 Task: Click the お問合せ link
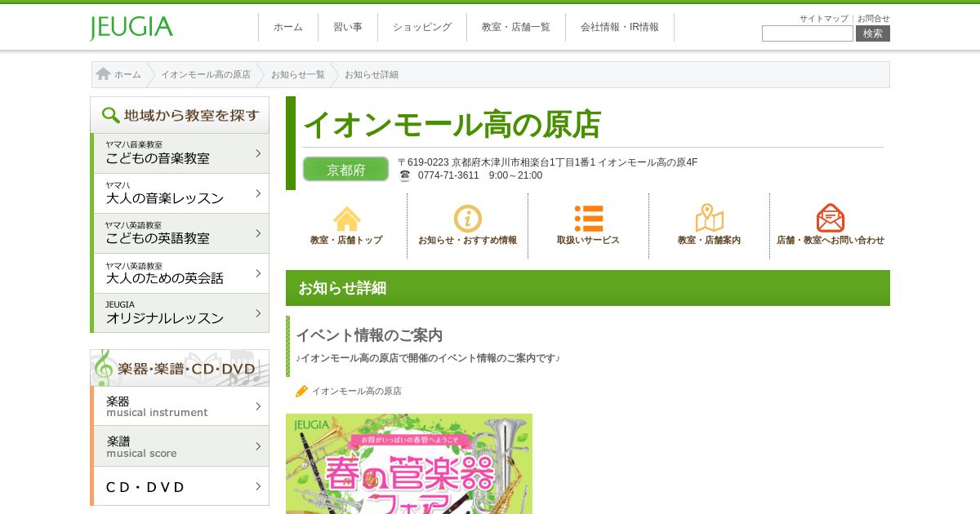tap(874, 18)
